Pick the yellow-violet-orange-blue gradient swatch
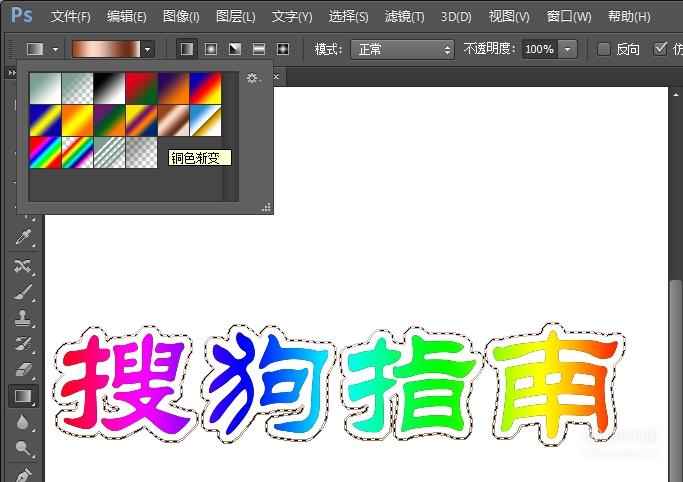Screen dimensions: 683x482 click(142, 121)
